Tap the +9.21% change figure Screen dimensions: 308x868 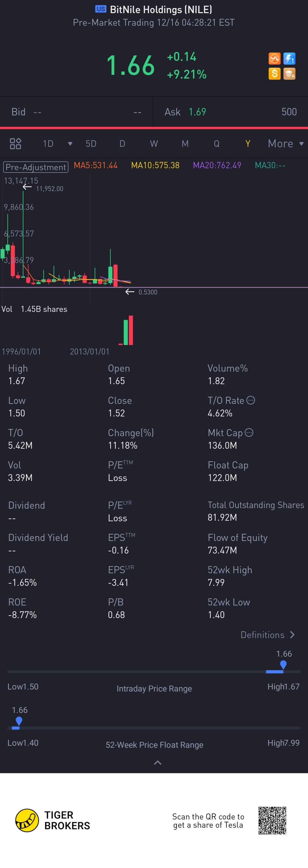[187, 74]
